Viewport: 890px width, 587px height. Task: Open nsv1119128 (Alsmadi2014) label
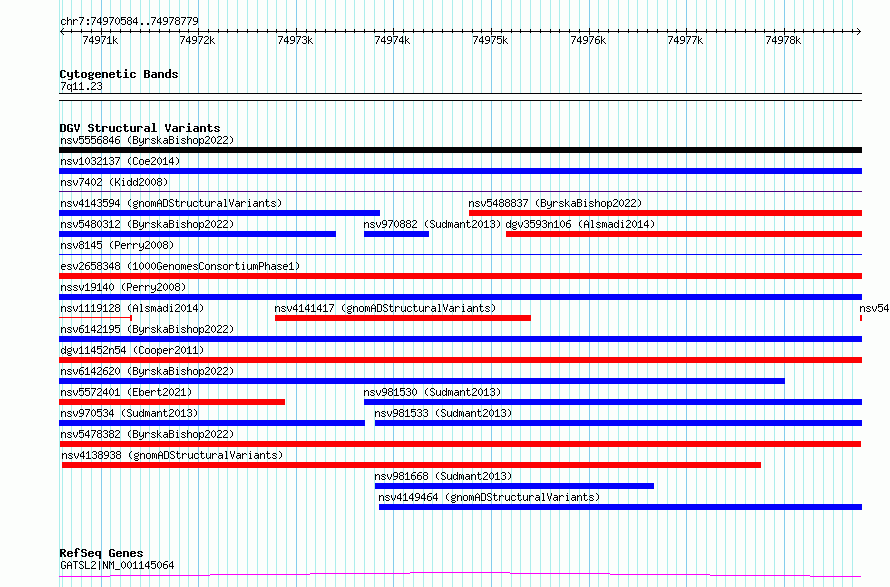click(x=132, y=308)
